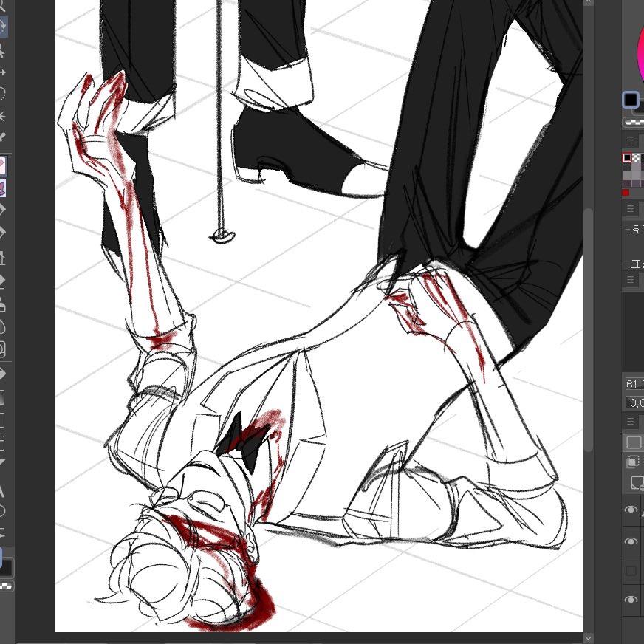644x644 pixels.
Task: Click the 0.0 rotation angle field
Action: [635, 402]
